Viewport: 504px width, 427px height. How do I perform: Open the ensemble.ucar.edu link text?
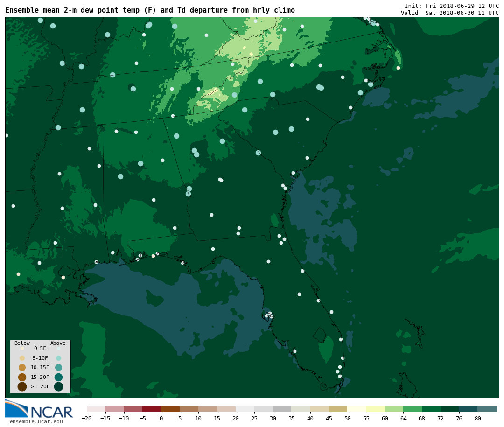pos(36,421)
